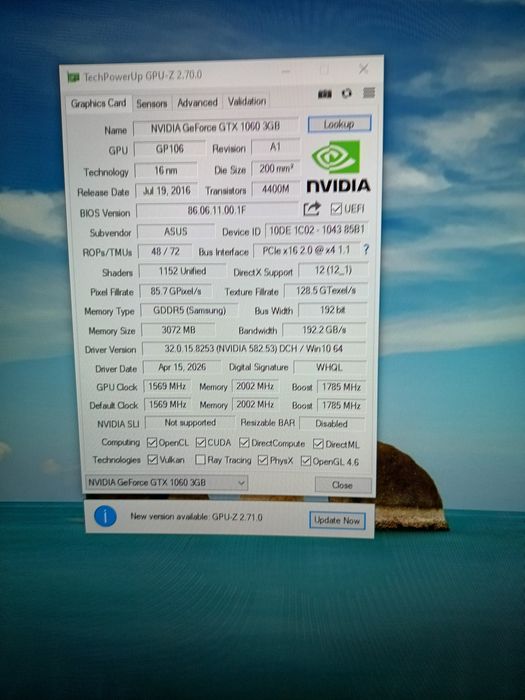This screenshot has height=700, width=525.
Task: Click the Bus Width value 192 bit
Action: 333,309
